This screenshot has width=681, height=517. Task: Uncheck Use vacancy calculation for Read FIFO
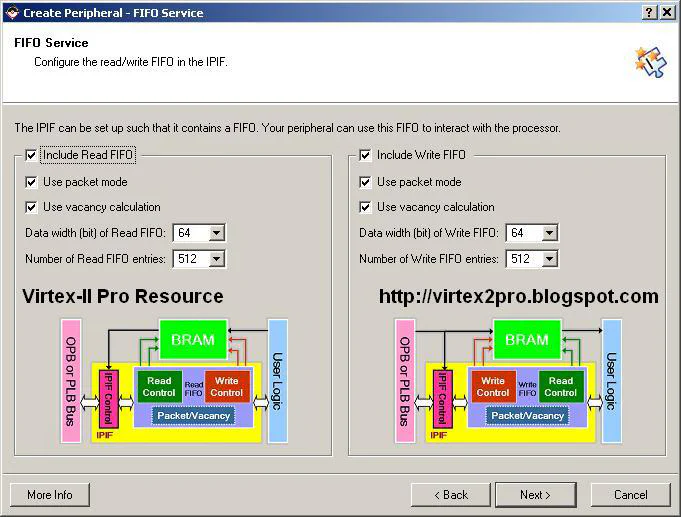click(32, 207)
